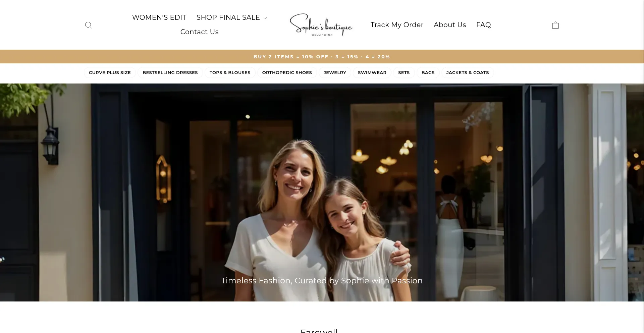Open the Women's Edit menu
This screenshot has width=644, height=333.
[159, 17]
